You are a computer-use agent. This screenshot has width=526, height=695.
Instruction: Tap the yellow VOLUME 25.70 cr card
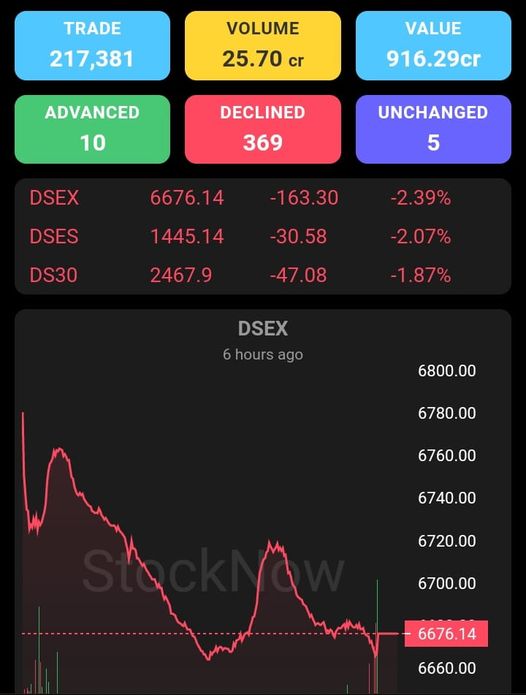click(263, 46)
